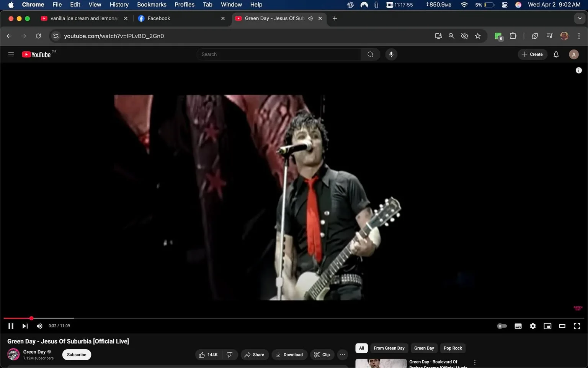Open Chrome three-dot menu
Screen dimensions: 588x368
579,36
